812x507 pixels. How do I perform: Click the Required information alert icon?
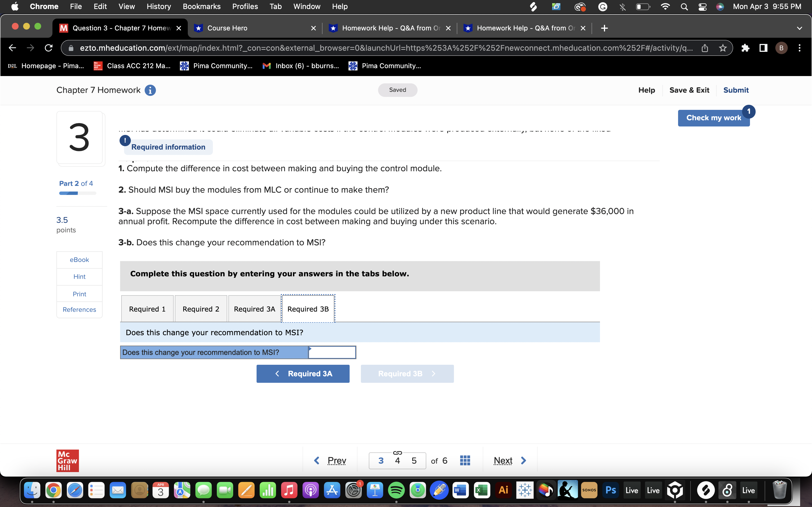[125, 141]
